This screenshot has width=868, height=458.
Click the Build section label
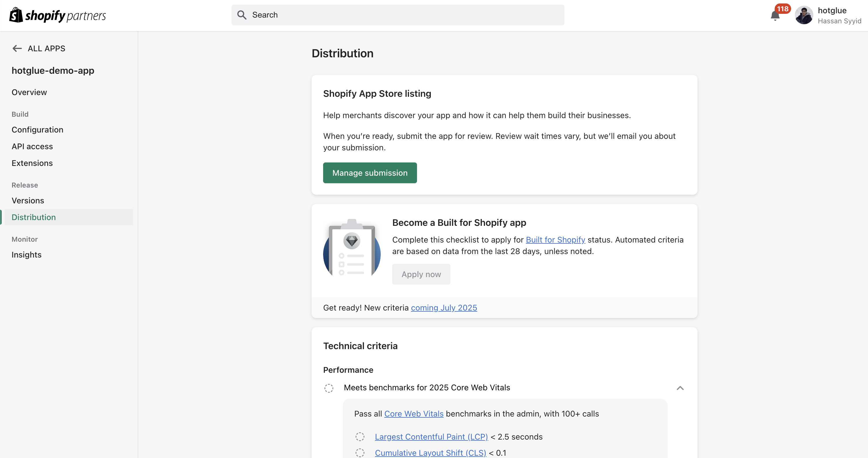(20, 114)
